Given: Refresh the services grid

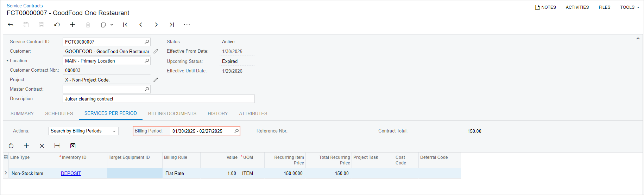Looking at the screenshot, I should [11, 146].
